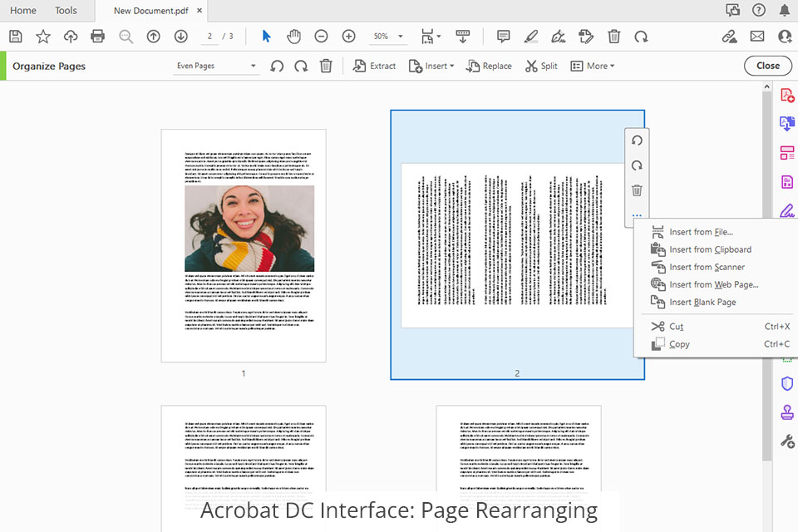The image size is (798, 532).
Task: Close the New Document.pdf tab
Action: pyautogui.click(x=199, y=10)
